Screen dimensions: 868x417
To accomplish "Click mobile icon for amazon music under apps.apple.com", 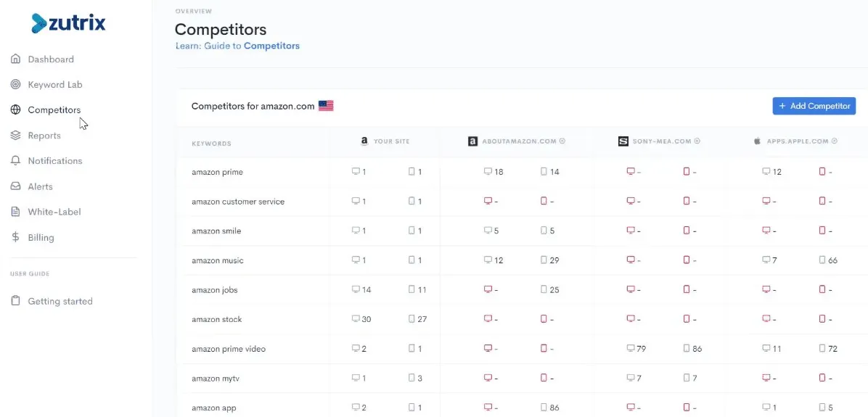I will [x=822, y=260].
